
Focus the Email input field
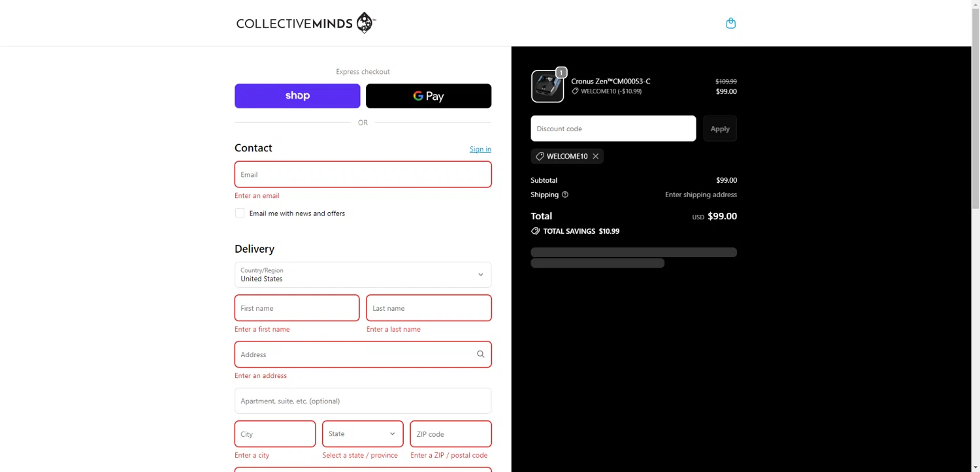[363, 174]
